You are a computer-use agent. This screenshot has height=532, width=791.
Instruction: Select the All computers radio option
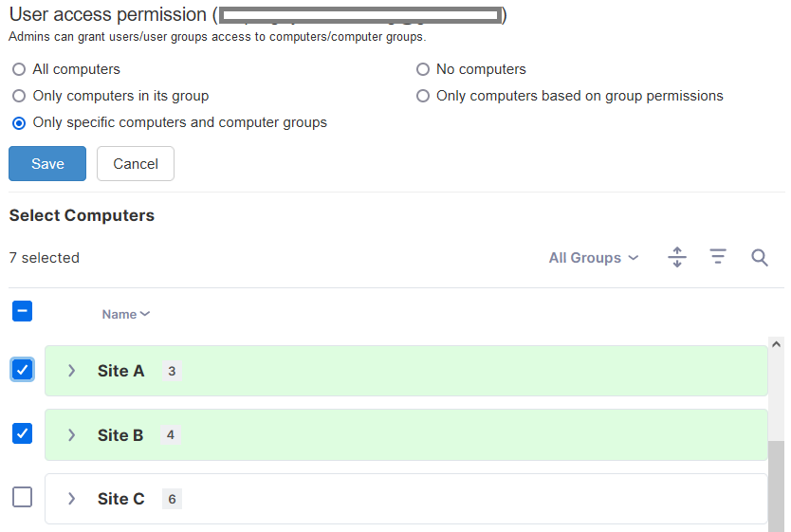[19, 69]
